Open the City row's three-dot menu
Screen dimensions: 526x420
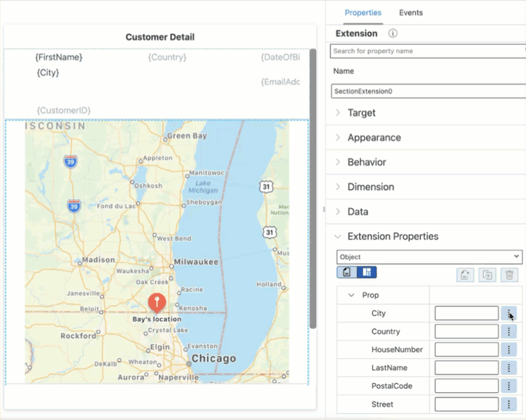tap(508, 313)
